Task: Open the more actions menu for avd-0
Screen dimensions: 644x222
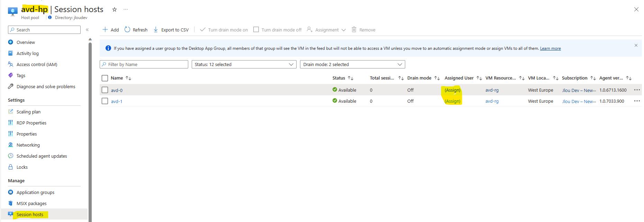Action: click(x=637, y=90)
